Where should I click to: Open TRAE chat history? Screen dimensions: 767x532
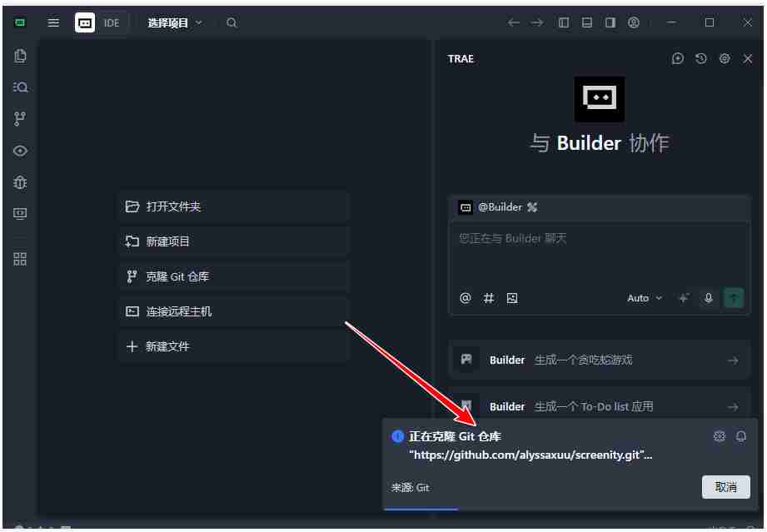[700, 58]
